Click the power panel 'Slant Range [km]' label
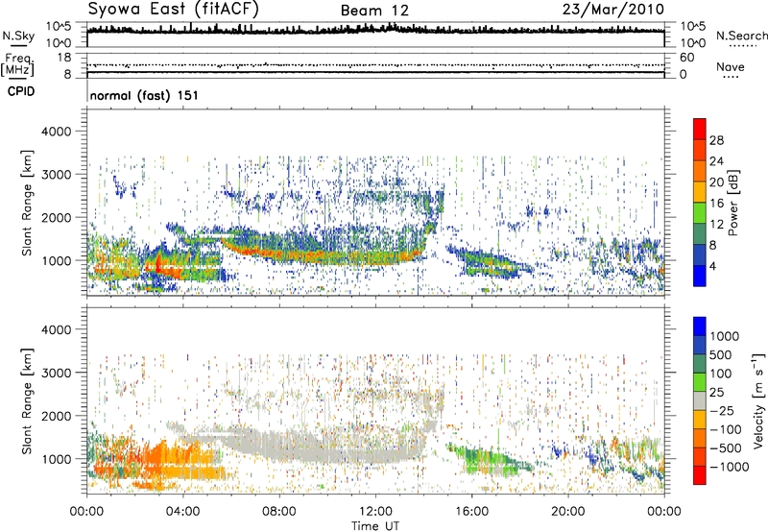The image size is (768, 532). click(x=27, y=203)
